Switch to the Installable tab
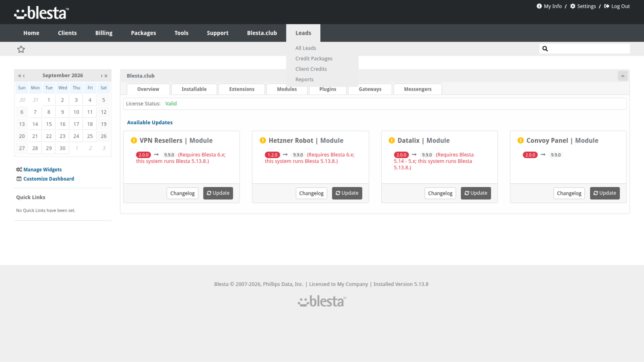This screenshot has height=362, width=644. click(194, 89)
